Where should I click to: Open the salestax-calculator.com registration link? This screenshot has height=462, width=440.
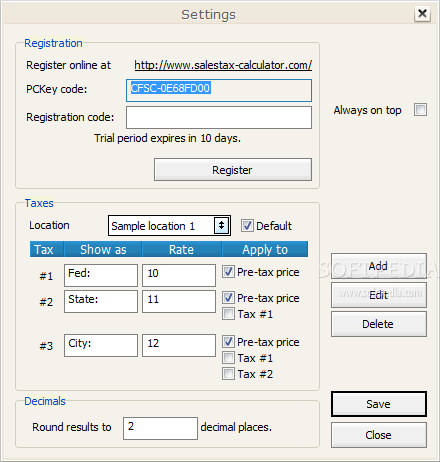click(x=223, y=65)
